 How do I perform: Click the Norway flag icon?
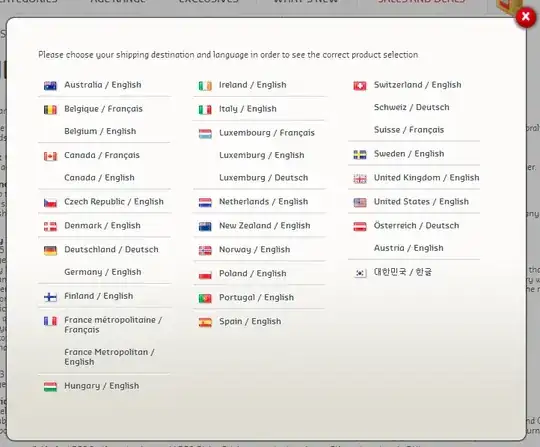[205, 250]
